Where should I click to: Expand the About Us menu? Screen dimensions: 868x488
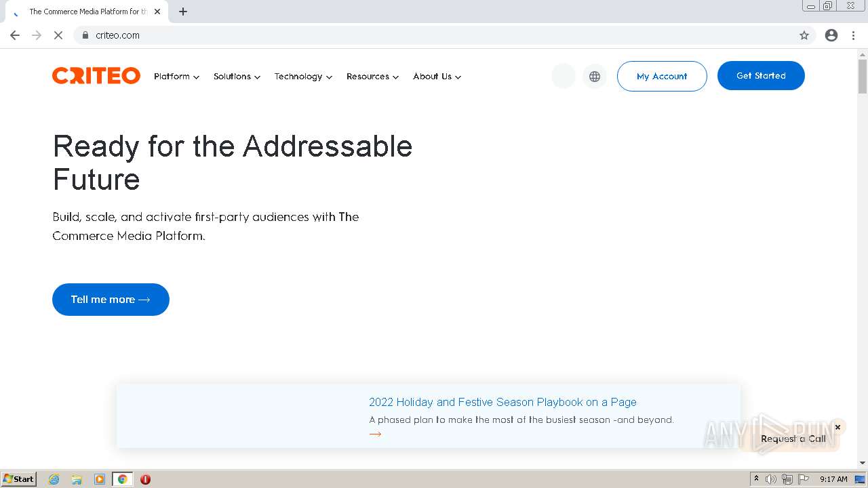[x=437, y=77]
